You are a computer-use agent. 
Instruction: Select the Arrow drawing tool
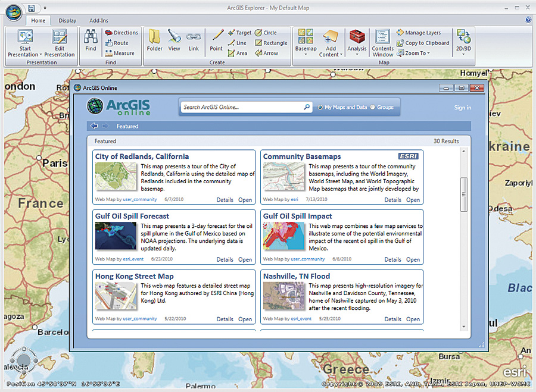[x=266, y=54]
